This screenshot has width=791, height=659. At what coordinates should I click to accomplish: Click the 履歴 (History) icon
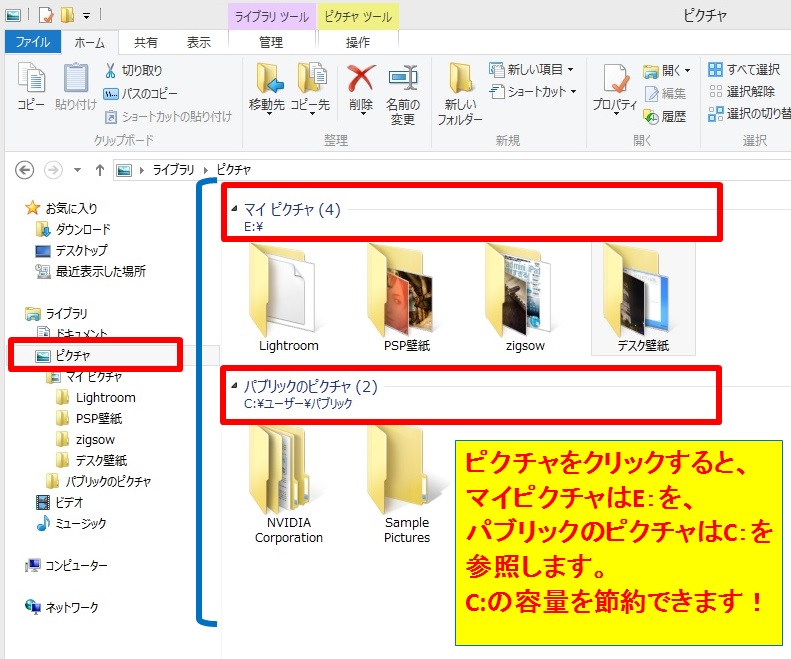click(652, 116)
